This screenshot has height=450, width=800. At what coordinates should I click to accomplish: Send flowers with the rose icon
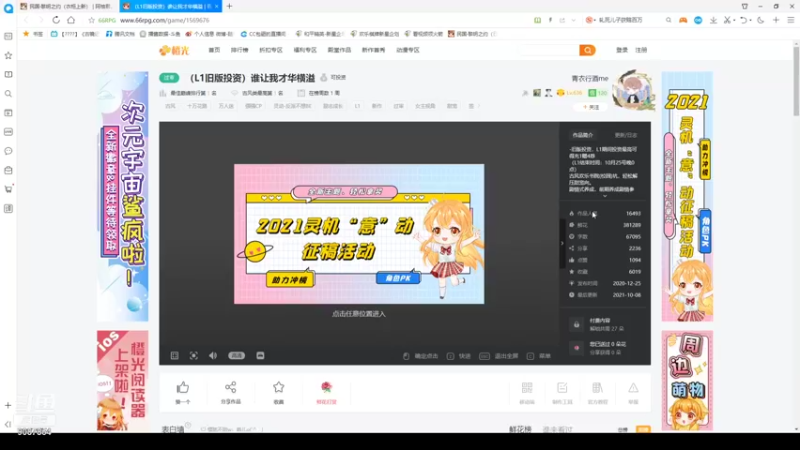click(327, 387)
